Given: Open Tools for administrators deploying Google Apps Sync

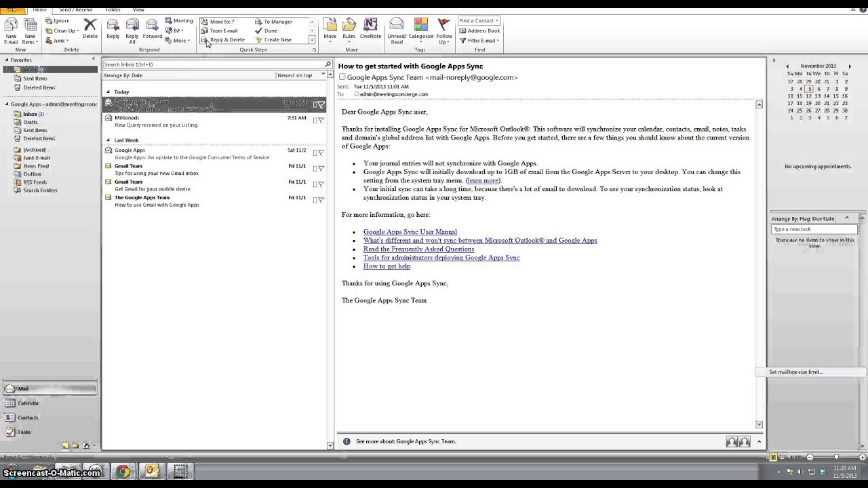Looking at the screenshot, I should point(441,258).
